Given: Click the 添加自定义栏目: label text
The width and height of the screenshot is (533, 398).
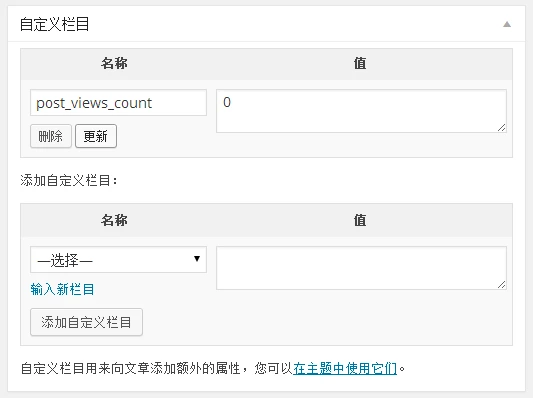Looking at the screenshot, I should [69, 180].
